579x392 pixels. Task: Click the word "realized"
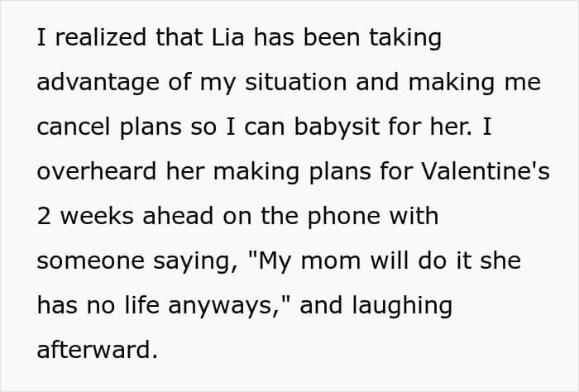(101, 37)
